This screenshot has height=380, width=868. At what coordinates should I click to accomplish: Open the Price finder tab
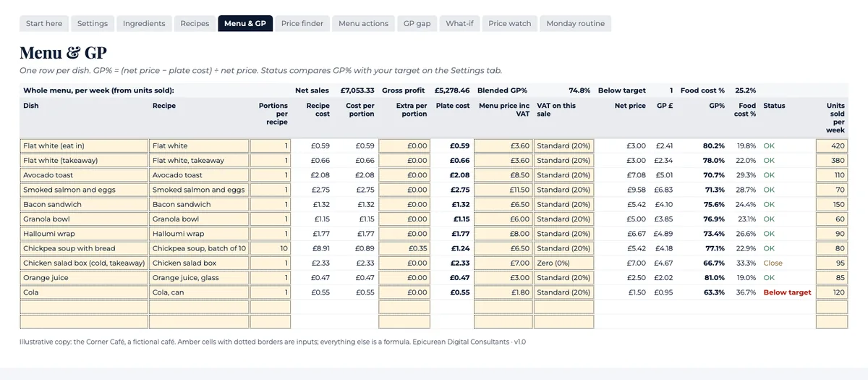(x=302, y=24)
